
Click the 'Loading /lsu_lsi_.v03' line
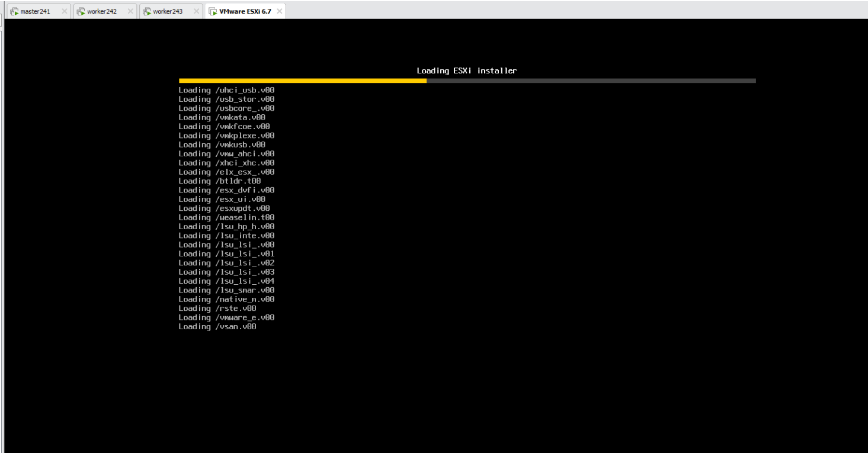pyautogui.click(x=226, y=272)
